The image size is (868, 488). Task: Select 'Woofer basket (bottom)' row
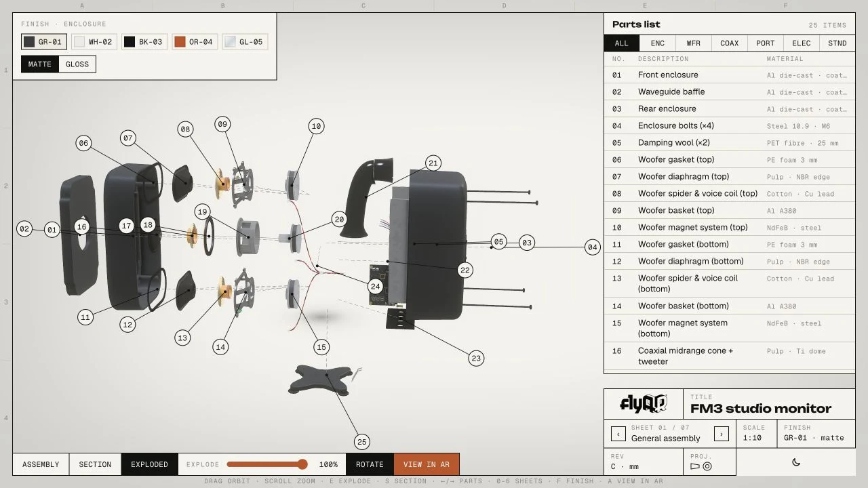[730, 306]
